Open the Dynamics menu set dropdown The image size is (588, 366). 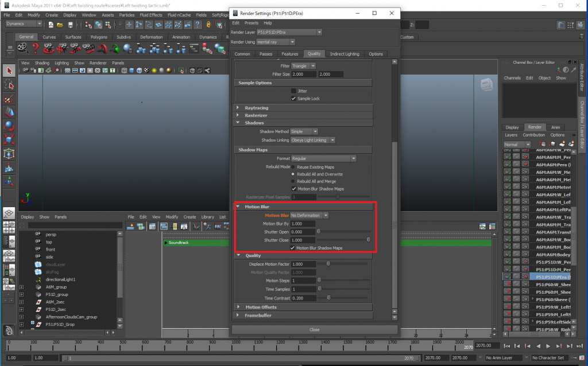click(x=24, y=24)
